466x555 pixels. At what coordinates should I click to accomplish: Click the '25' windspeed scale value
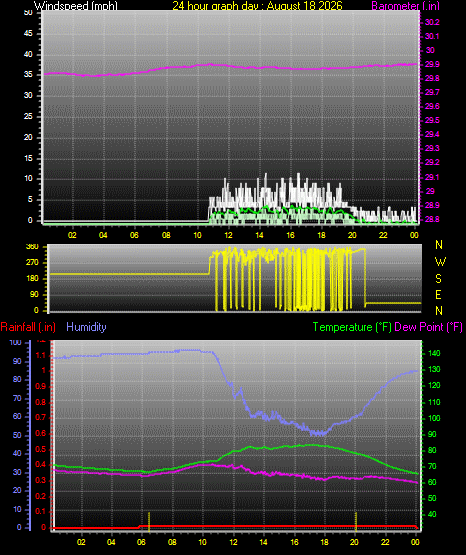pos(28,116)
